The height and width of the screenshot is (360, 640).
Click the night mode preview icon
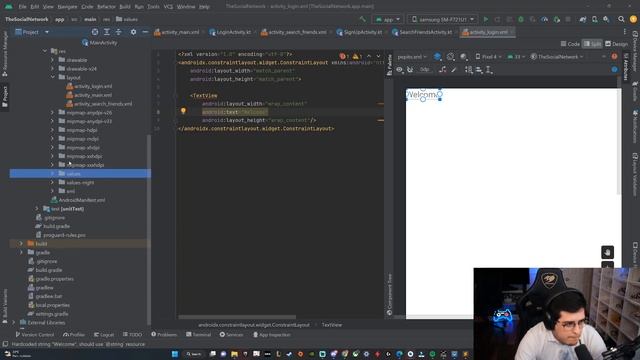[464, 57]
